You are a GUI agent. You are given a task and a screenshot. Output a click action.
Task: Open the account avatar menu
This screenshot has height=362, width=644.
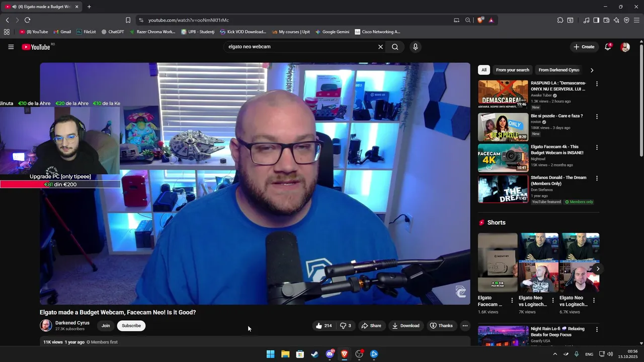(625, 47)
